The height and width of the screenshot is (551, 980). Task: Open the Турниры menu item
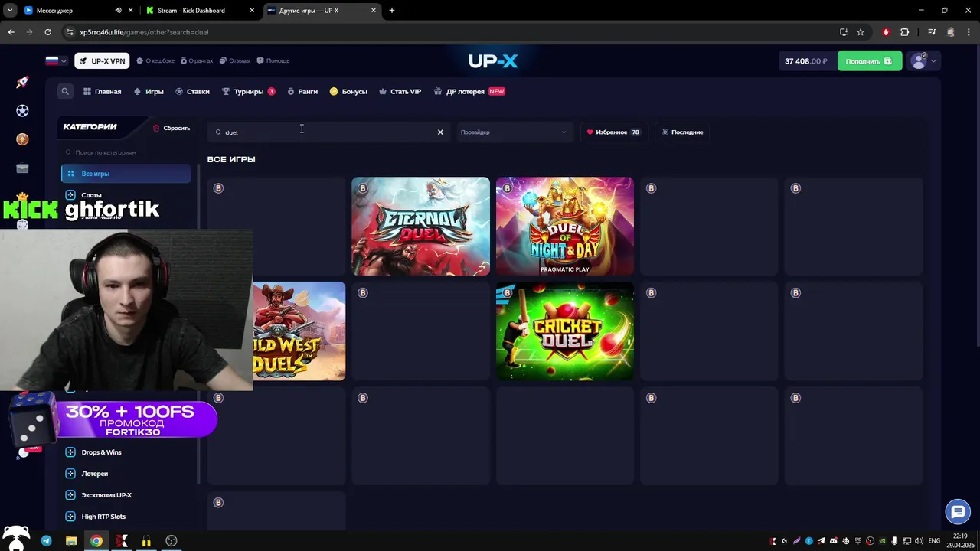[x=248, y=91]
